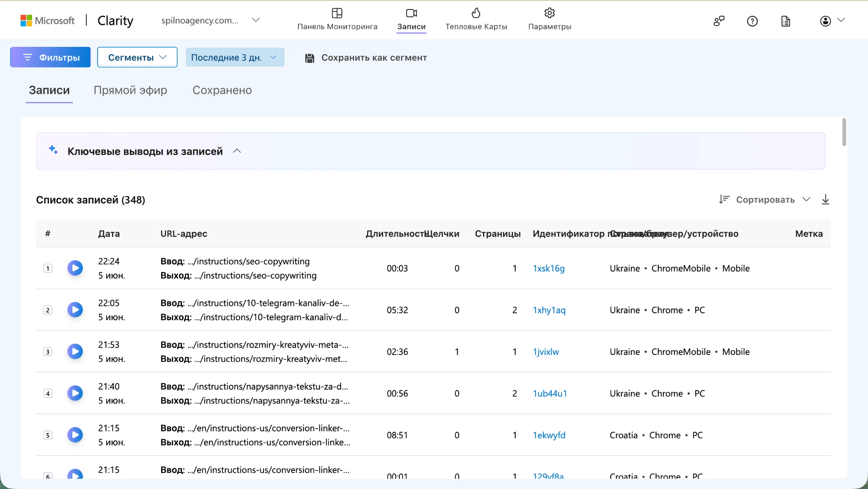Click the save disk icon
Viewport: 868px width, 489px height.
309,58
